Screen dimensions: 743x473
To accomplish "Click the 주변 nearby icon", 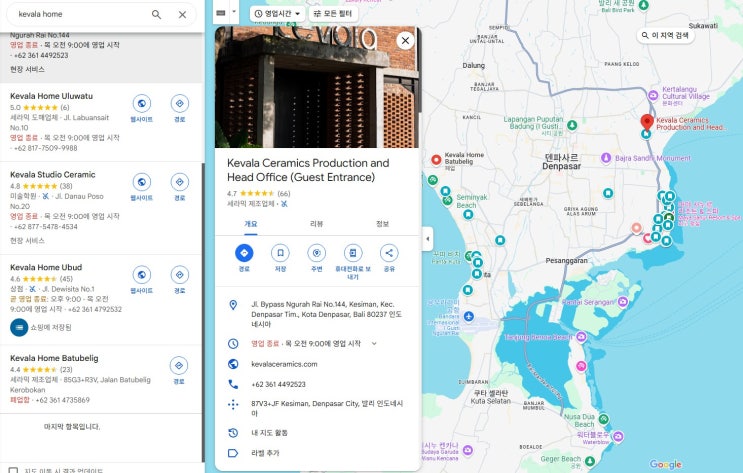I will pyautogui.click(x=317, y=253).
